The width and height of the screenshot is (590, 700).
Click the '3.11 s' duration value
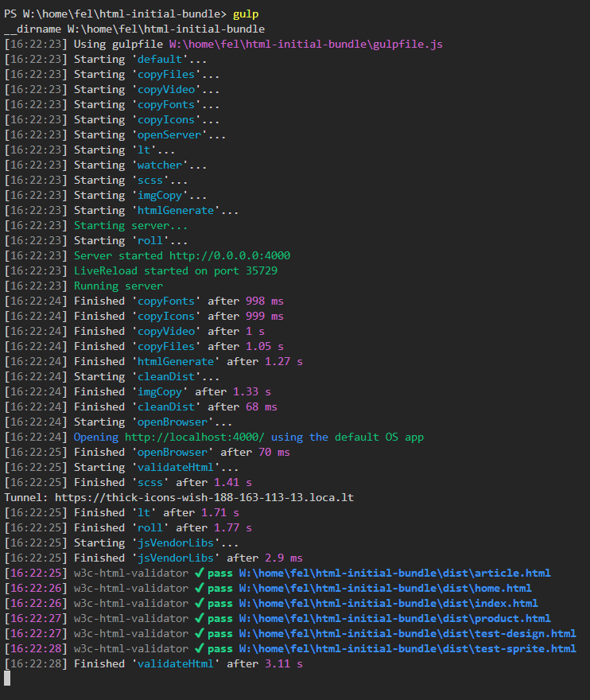click(284, 664)
